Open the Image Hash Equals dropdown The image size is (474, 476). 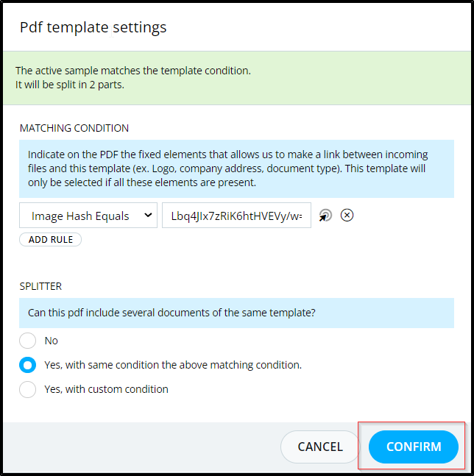88,216
